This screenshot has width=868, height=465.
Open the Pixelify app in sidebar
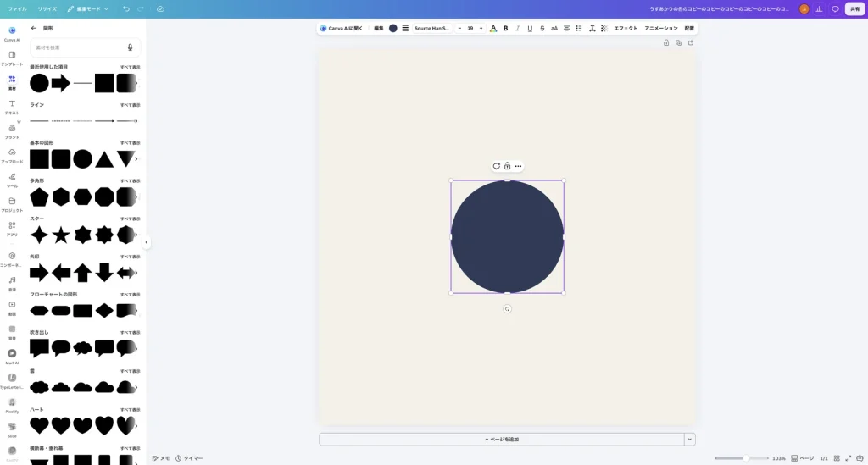pos(12,405)
